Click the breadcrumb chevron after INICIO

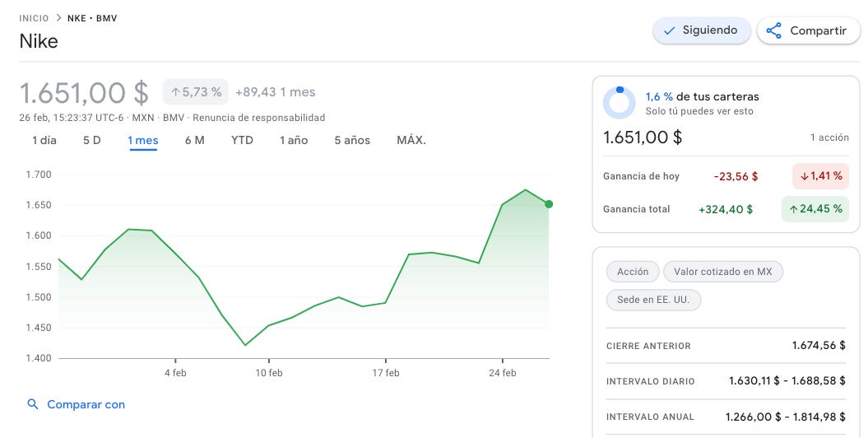58,18
